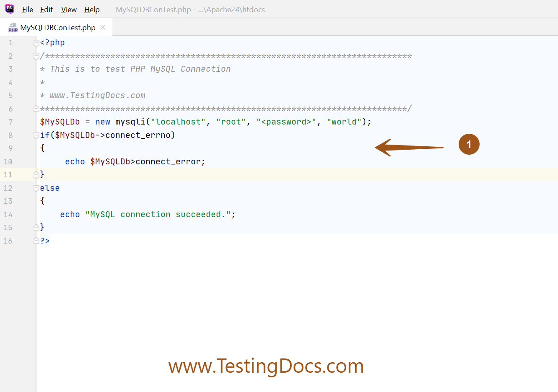The height and width of the screenshot is (392, 558).
Task: Fold the if block using the line 8 marker
Action: click(36, 135)
